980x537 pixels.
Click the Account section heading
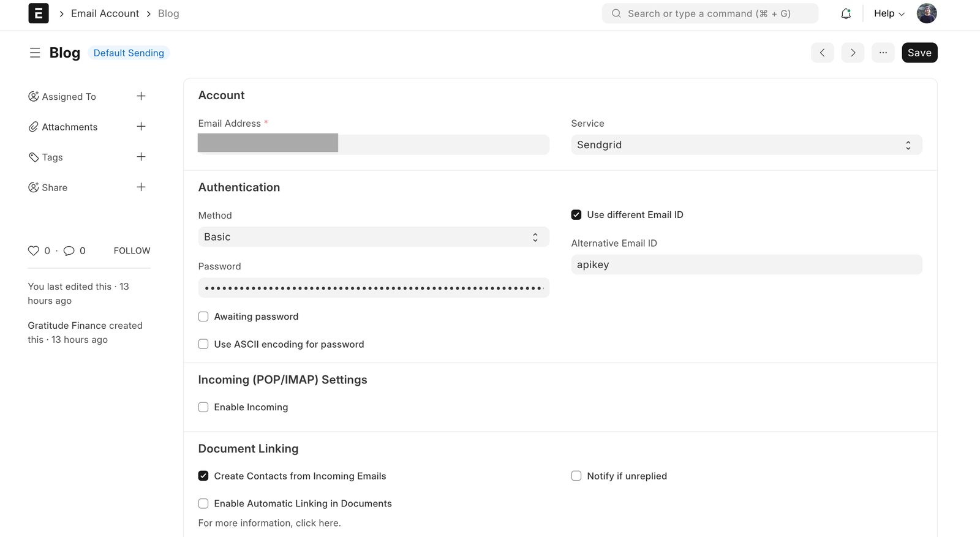(221, 96)
